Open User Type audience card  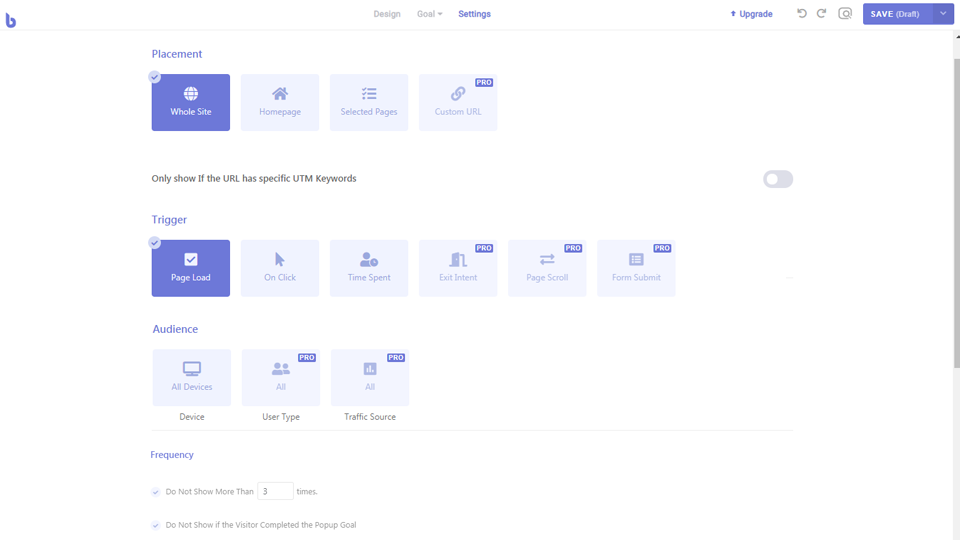pyautogui.click(x=280, y=377)
